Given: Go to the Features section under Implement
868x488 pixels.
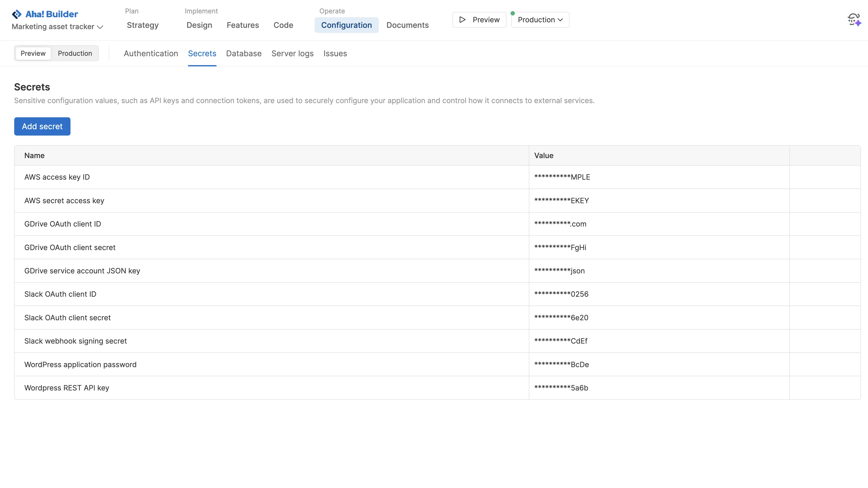Looking at the screenshot, I should pyautogui.click(x=243, y=25).
